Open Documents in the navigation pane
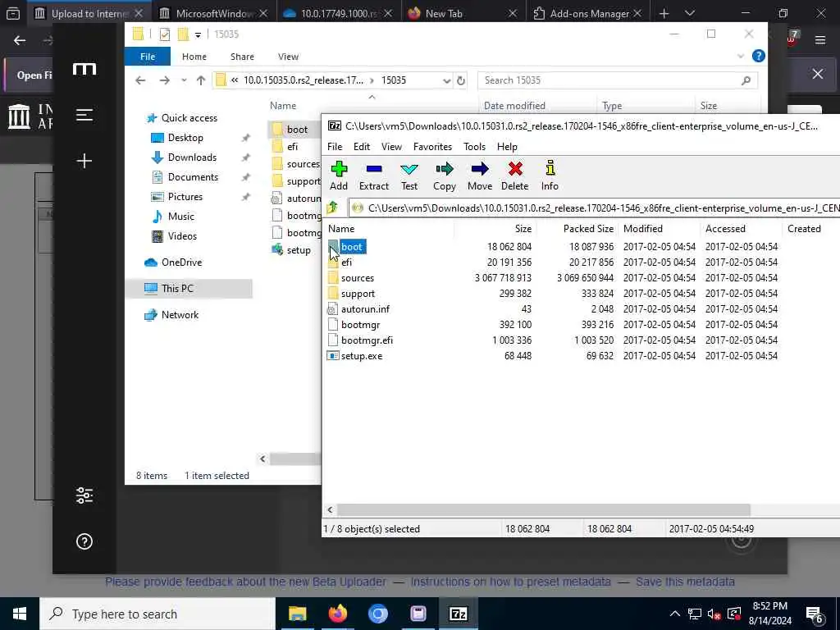The image size is (840, 630). [185, 177]
